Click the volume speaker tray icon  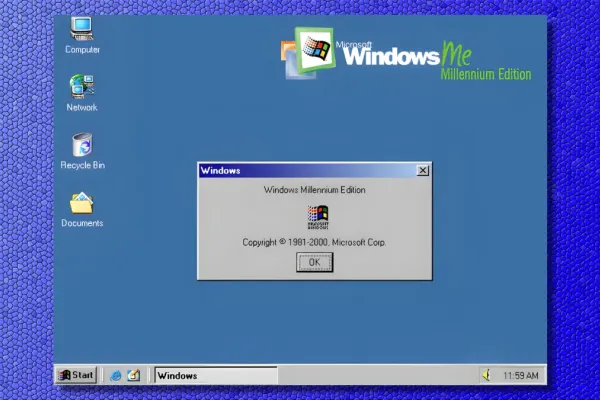[x=487, y=375]
